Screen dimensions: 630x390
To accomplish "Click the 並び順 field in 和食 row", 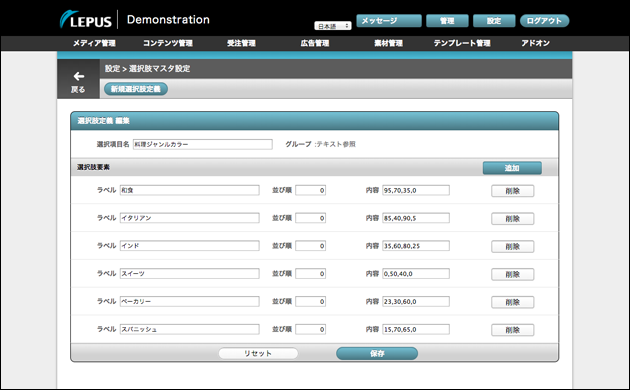I will point(311,190).
